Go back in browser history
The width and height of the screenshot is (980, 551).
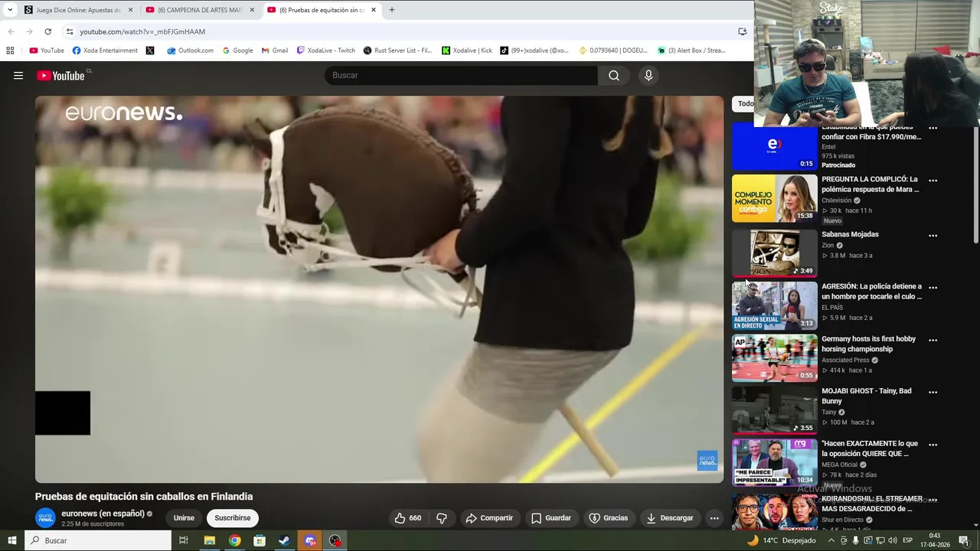pyautogui.click(x=11, y=31)
